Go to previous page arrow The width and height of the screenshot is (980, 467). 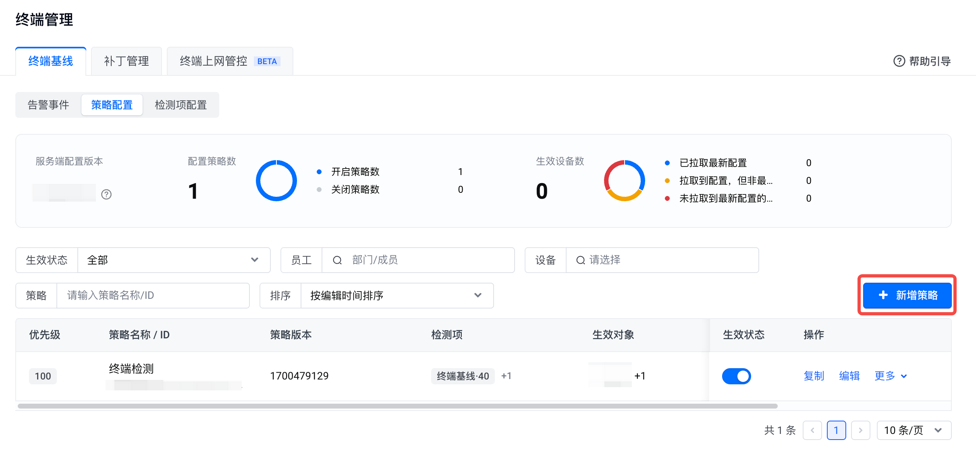812,430
